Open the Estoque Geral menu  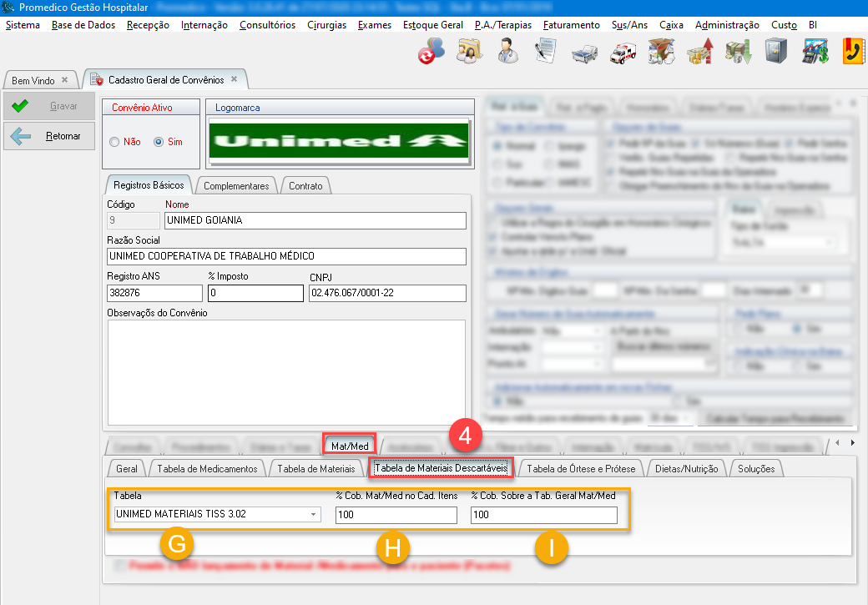tap(433, 25)
